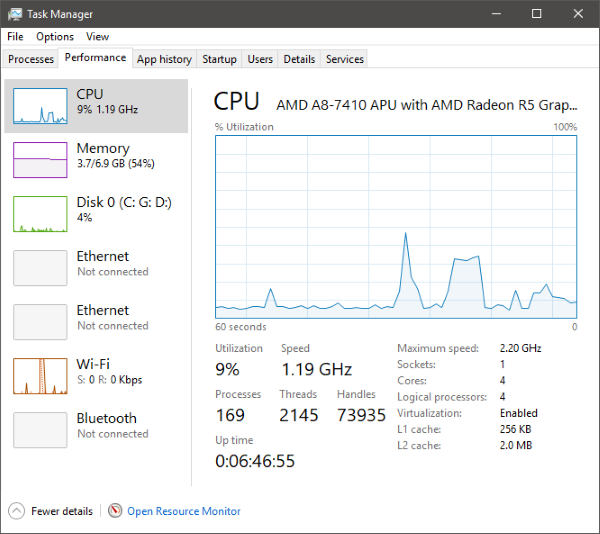Screen dimensions: 600x534
Task: Select the CPU mini graph thumbnail
Action: 40,105
